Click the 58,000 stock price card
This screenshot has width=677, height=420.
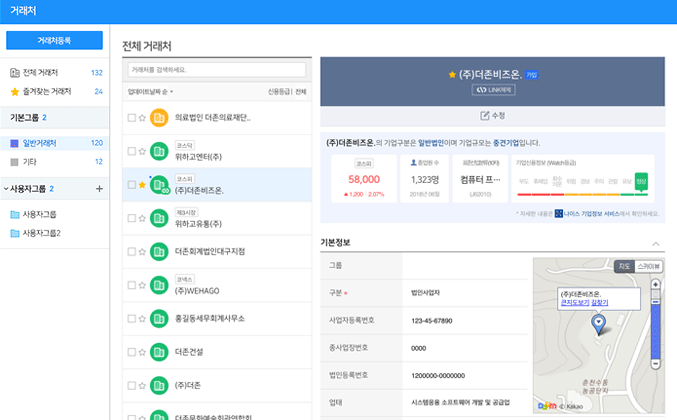coord(364,179)
